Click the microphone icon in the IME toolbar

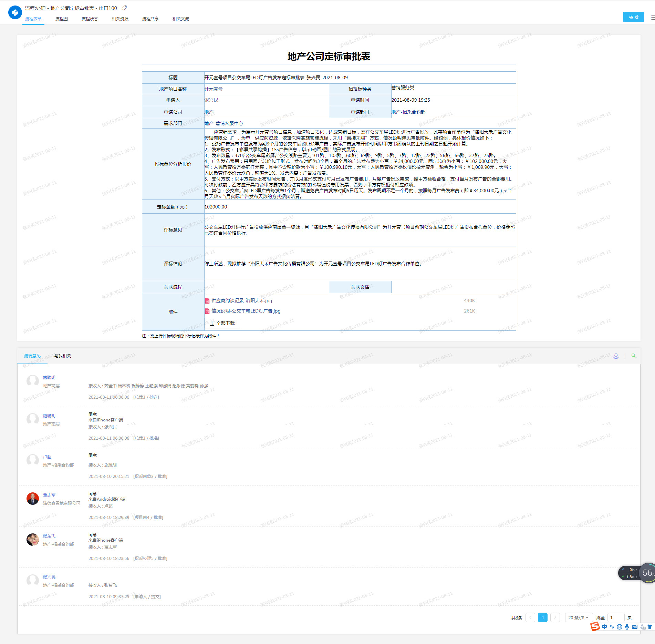point(627,627)
